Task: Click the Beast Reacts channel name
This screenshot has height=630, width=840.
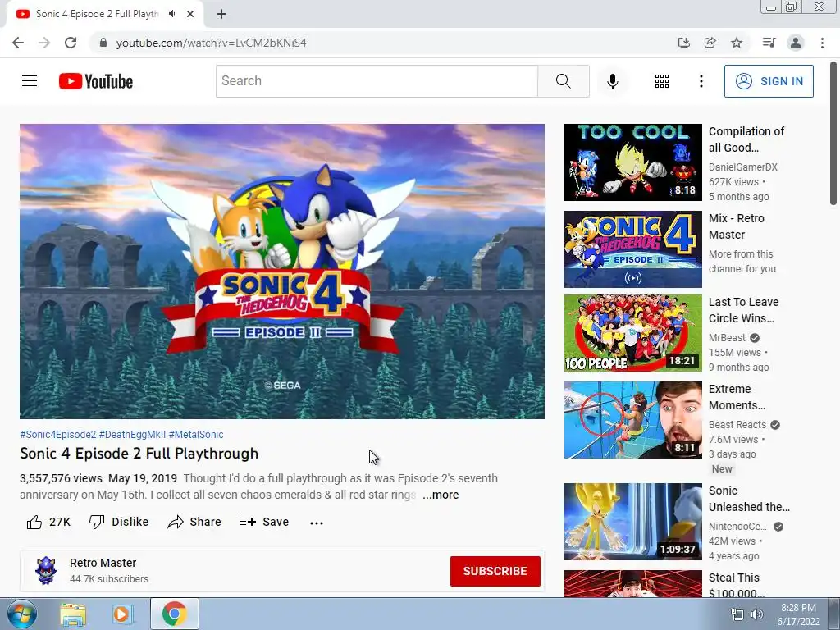Action: coord(737,425)
